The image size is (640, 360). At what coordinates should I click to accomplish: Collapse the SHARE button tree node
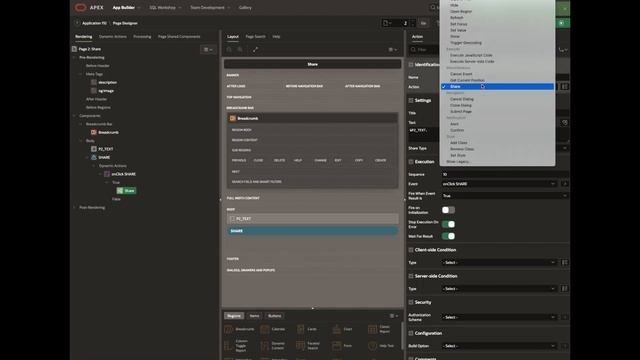[x=87, y=157]
